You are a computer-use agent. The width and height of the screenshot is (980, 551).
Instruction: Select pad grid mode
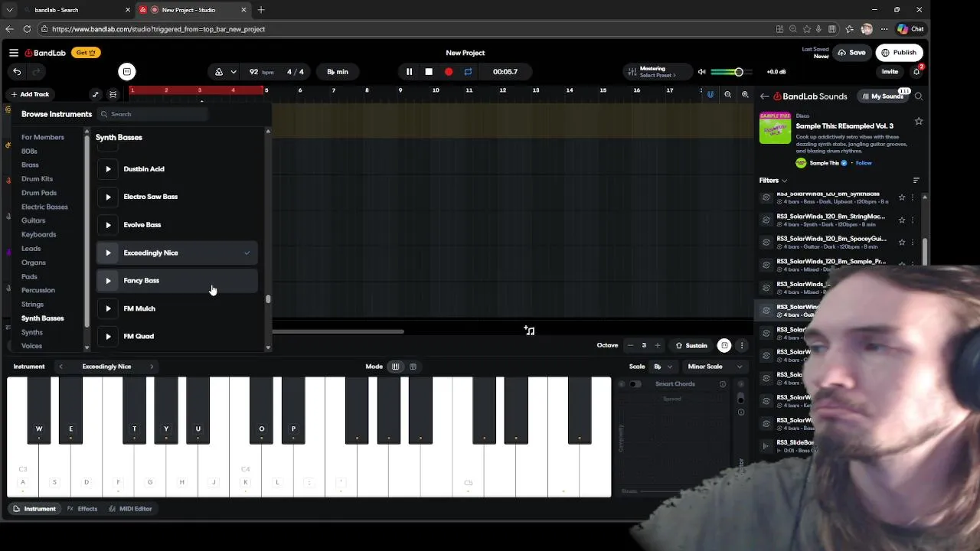[413, 367]
